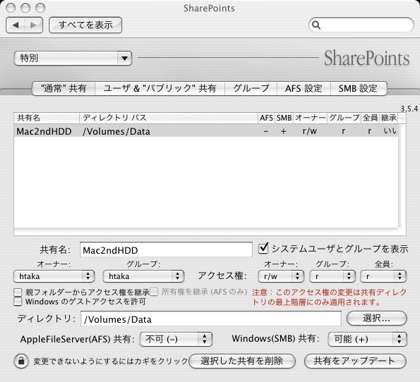Click the SMB column header
420x382 pixels.
[284, 118]
